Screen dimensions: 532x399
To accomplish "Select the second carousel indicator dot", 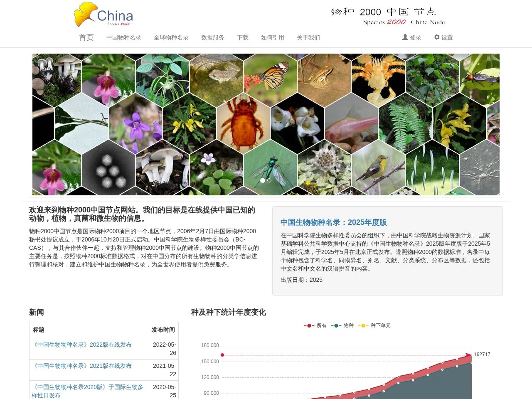I will 269,180.
